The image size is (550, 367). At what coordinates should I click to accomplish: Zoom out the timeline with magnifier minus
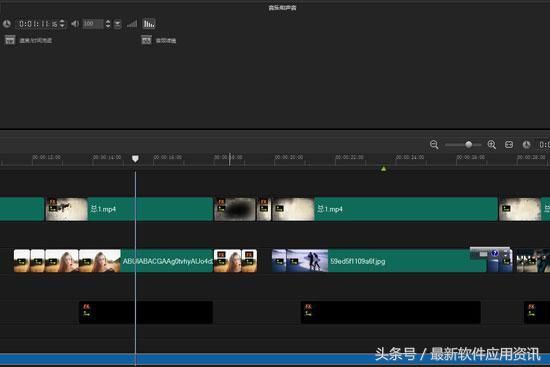pos(434,145)
